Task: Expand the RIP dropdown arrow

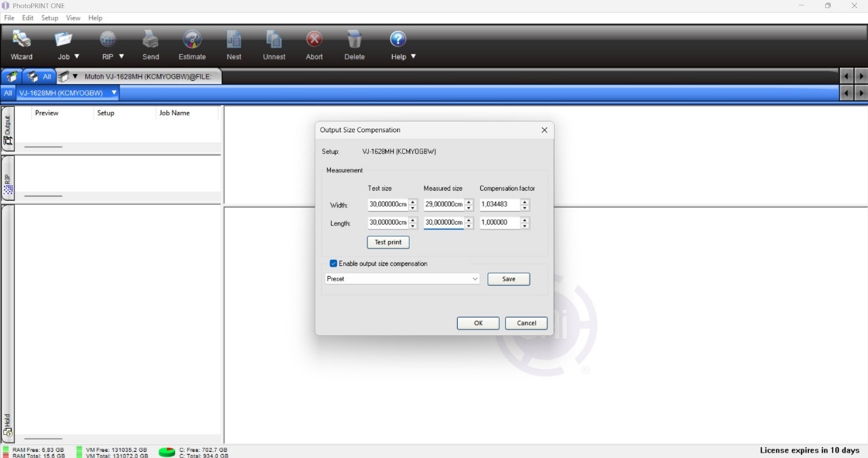Action: click(121, 56)
